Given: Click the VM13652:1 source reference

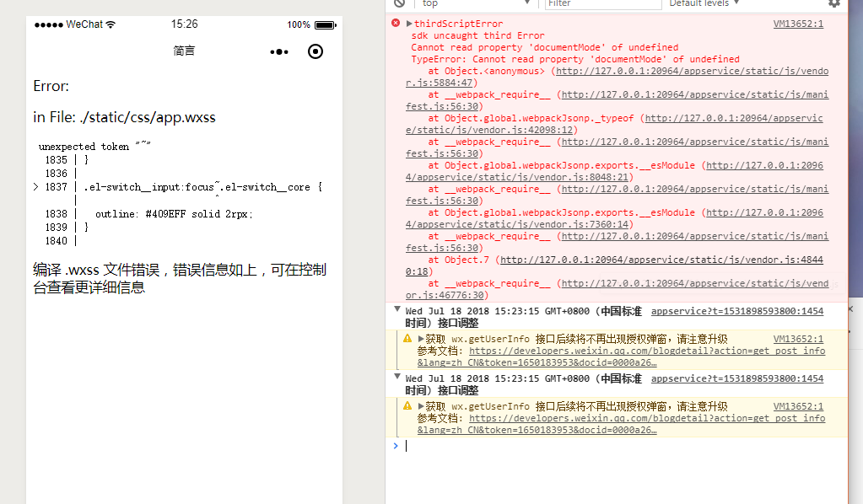Looking at the screenshot, I should pyautogui.click(x=800, y=23).
